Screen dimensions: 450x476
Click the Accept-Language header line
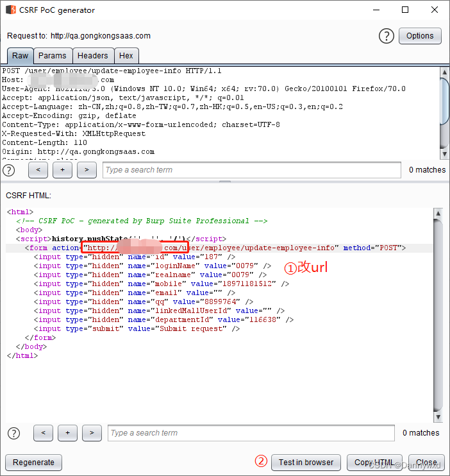(x=172, y=107)
